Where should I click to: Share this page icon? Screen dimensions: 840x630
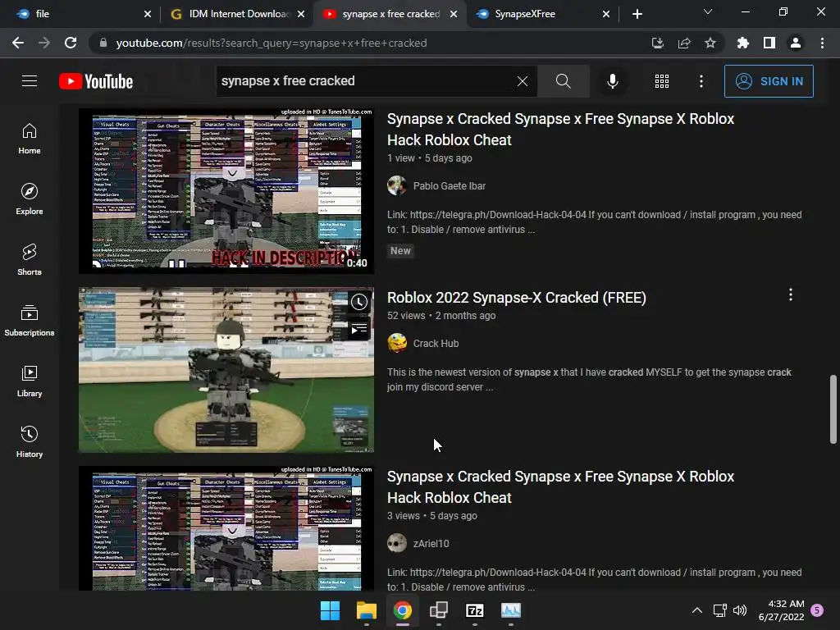click(684, 43)
